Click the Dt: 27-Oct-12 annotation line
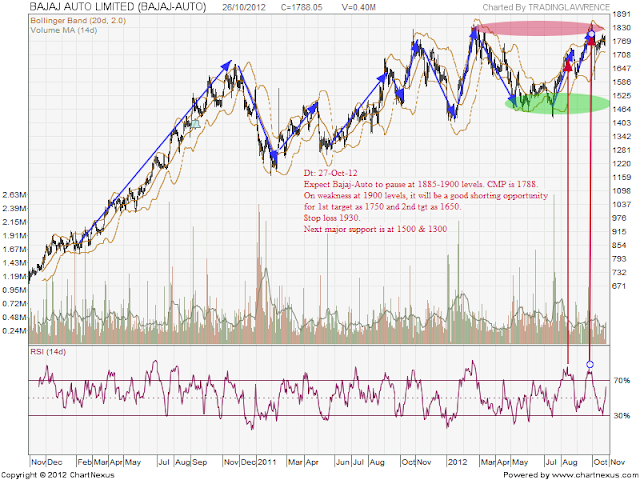Viewport: 640px width, 480px height. 330,173
